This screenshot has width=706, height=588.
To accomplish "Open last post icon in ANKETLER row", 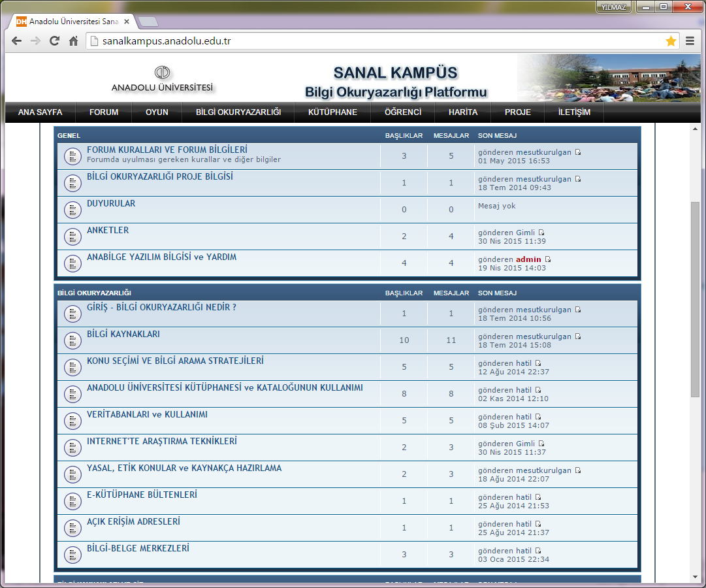I will [541, 233].
